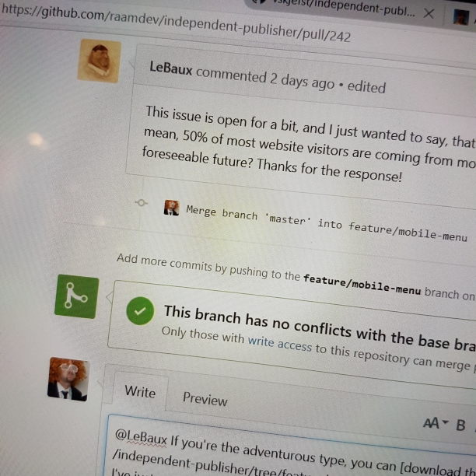Close the independent-publ... browser tab
The width and height of the screenshot is (476, 476).
tap(429, 13)
